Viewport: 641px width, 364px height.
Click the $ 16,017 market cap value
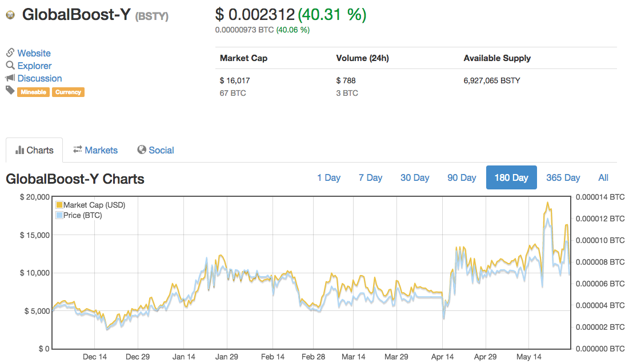point(235,80)
